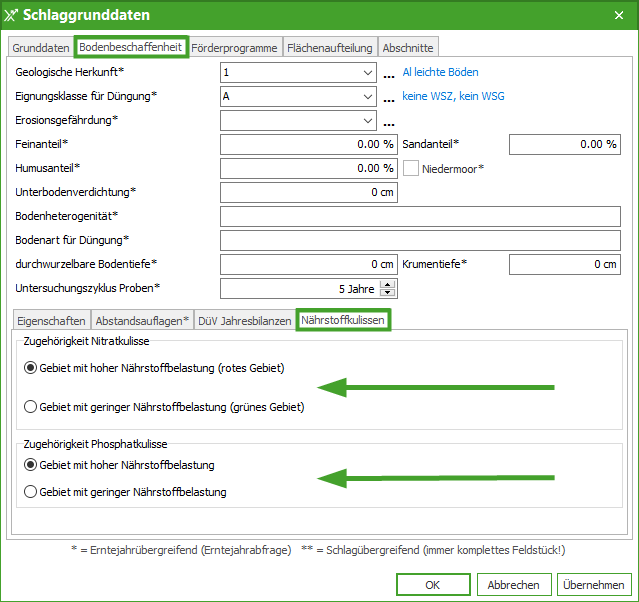639x602 pixels.
Task: Go to the Grunddaten tab
Action: pyautogui.click(x=41, y=47)
